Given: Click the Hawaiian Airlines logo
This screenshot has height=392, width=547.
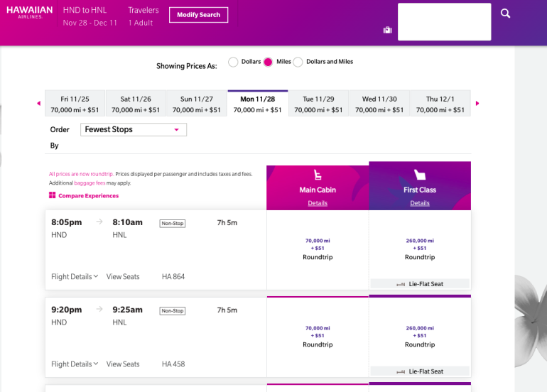Looking at the screenshot, I should point(29,13).
